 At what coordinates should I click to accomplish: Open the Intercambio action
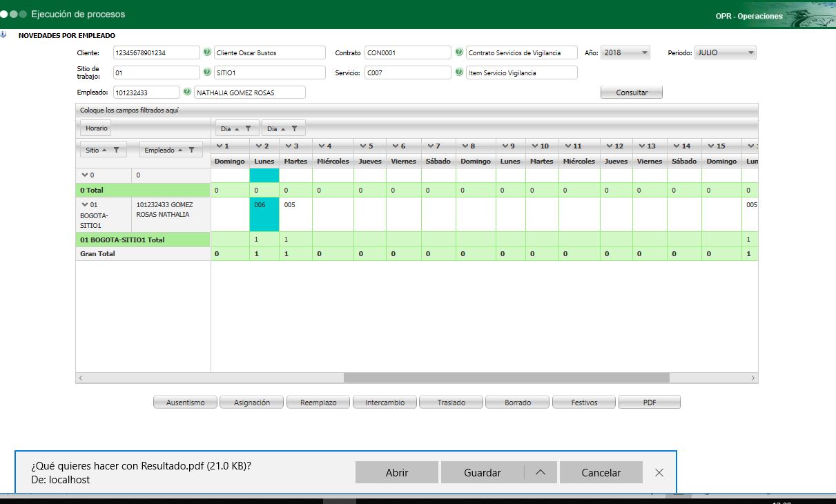[385, 403]
